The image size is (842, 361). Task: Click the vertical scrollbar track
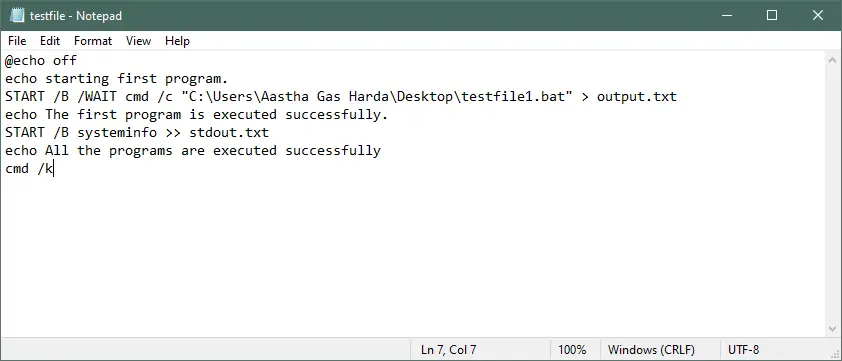832,194
